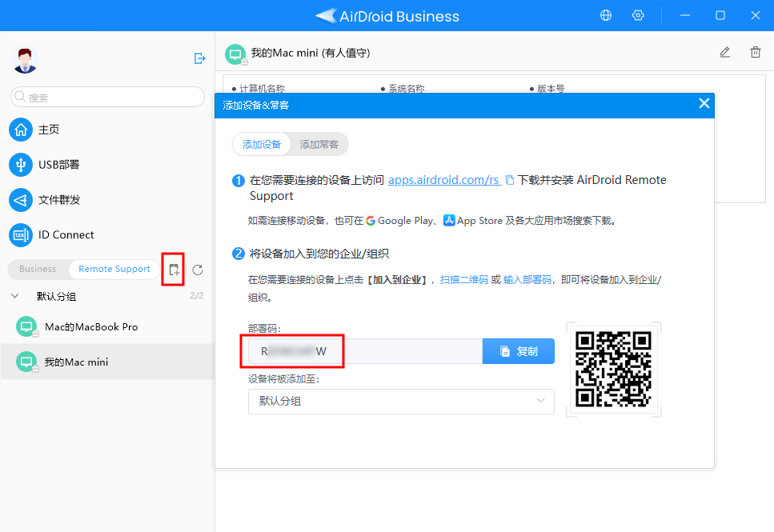The width and height of the screenshot is (774, 532).
Task: Open the apps.airdroid.com/rs link
Action: pyautogui.click(x=444, y=180)
